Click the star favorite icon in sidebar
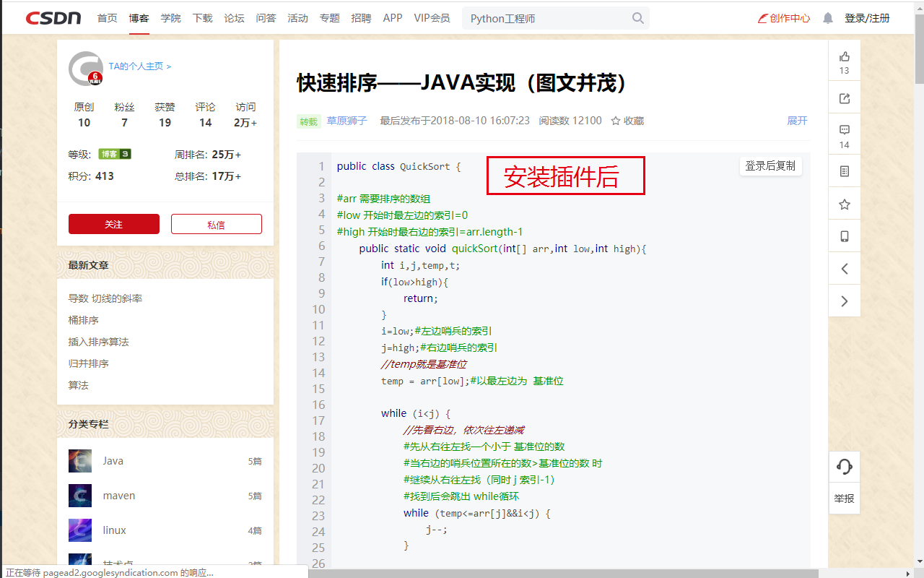 [x=845, y=204]
